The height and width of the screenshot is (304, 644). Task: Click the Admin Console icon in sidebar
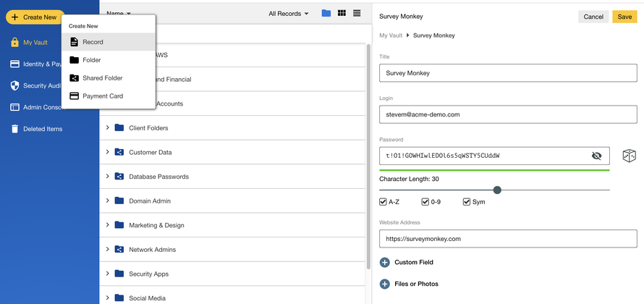point(14,107)
